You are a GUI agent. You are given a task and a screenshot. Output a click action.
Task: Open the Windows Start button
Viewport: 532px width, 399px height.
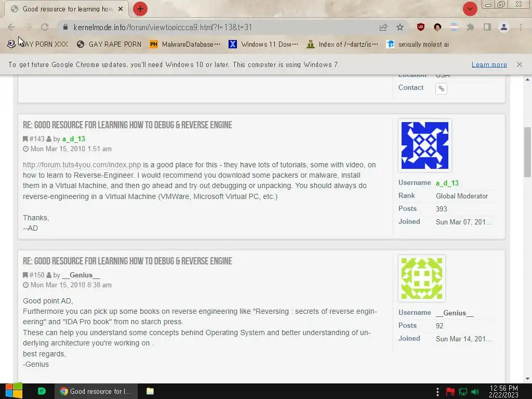tap(14, 391)
